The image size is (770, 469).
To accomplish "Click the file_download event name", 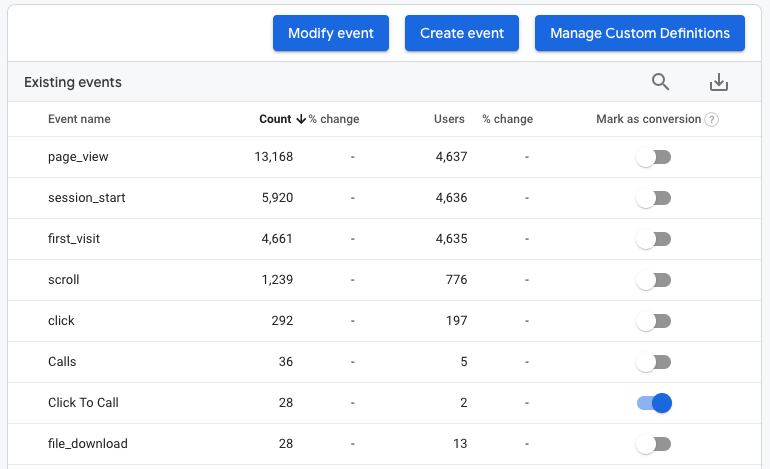I will [x=88, y=444].
